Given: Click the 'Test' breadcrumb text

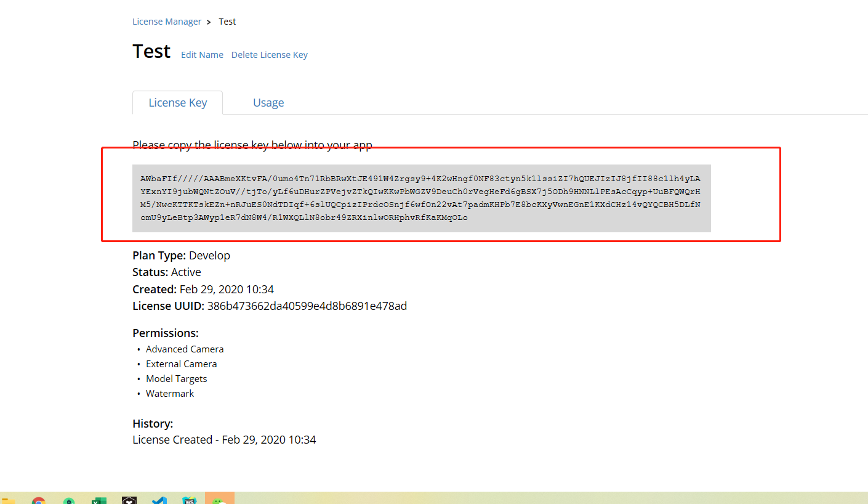Looking at the screenshot, I should [x=227, y=22].
